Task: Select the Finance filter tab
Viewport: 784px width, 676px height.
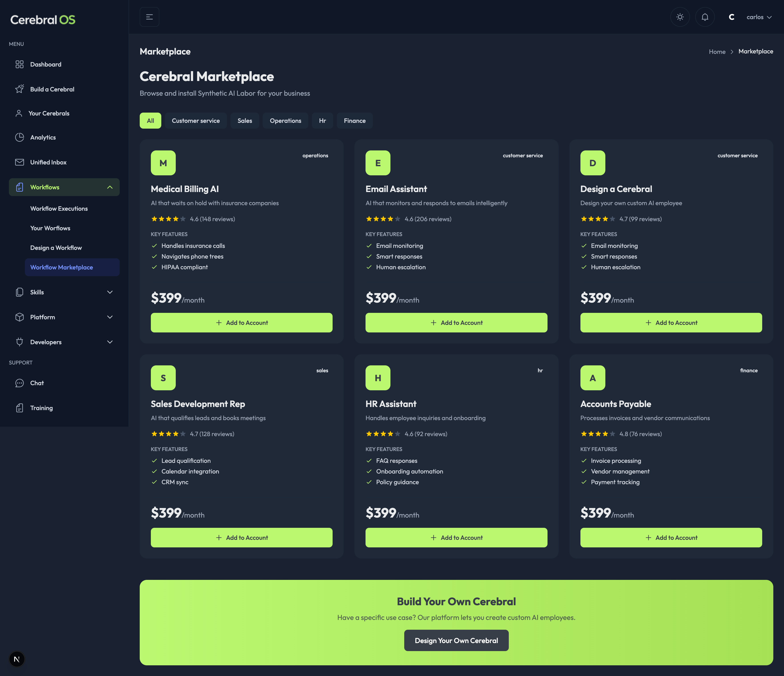Action: (355, 121)
